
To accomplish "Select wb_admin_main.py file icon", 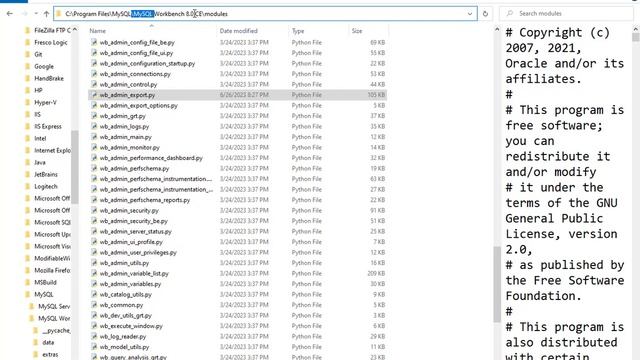I will 94,137.
